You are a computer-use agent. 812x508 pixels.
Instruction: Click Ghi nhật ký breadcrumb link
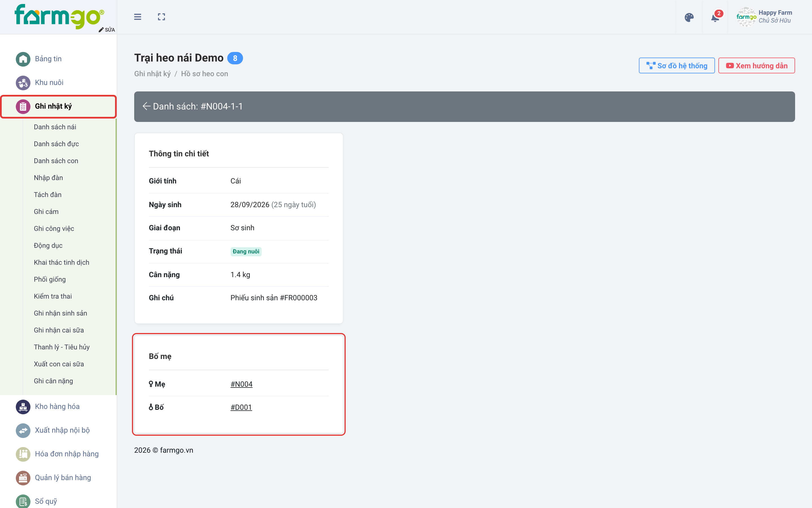click(x=152, y=74)
